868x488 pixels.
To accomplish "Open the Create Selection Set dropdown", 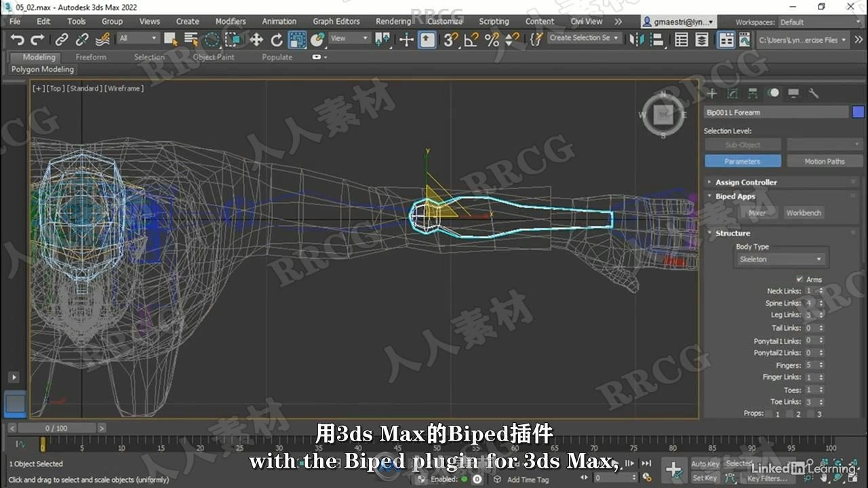I will coord(585,38).
